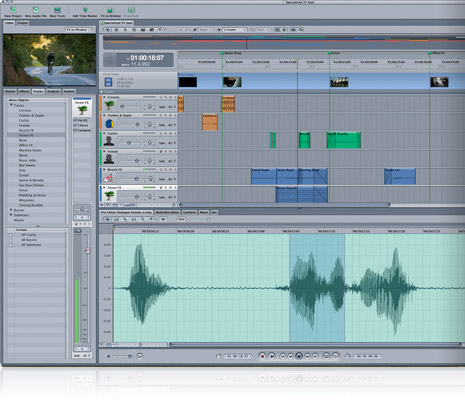Open the Mixer tab in the lower pane

point(204,212)
